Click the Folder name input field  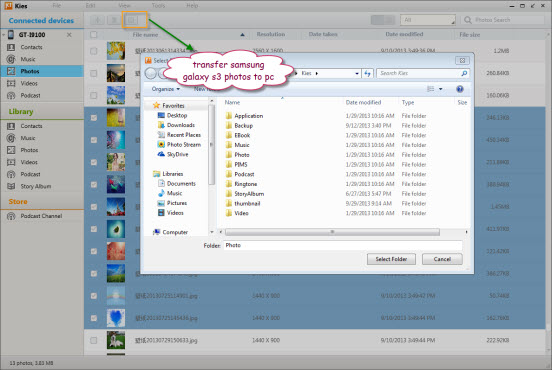[343, 245]
